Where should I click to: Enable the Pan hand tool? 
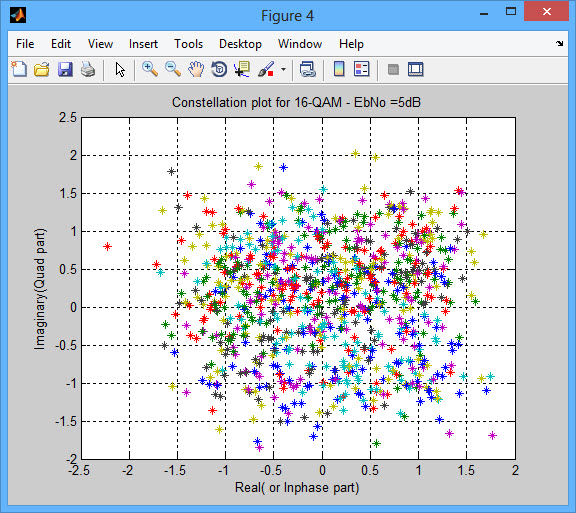coord(196,69)
